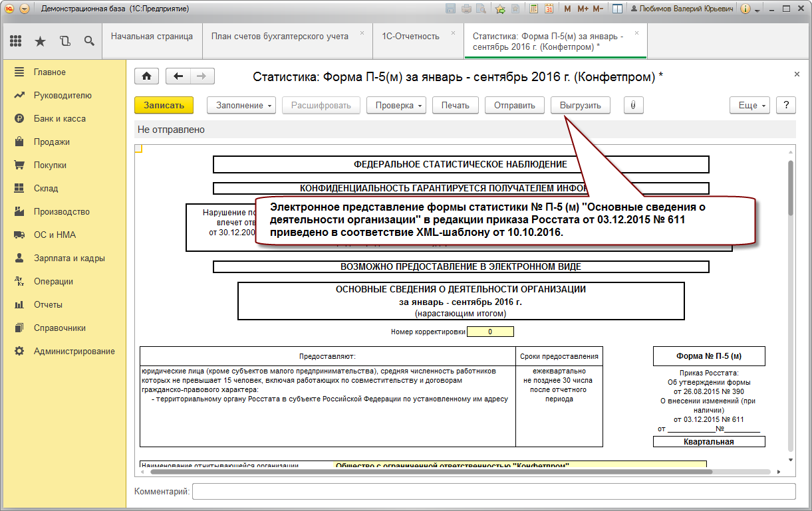Click the Не отправлено status text

[171, 130]
